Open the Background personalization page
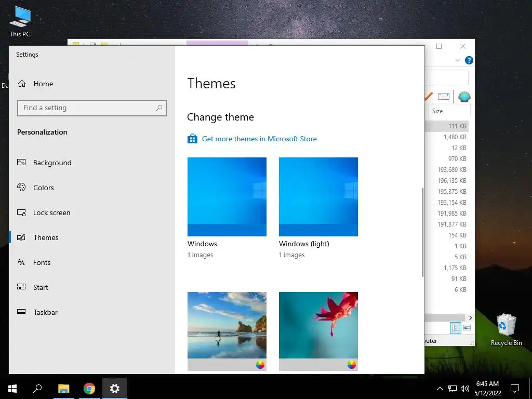Viewport: 532px width, 399px height. point(45,163)
